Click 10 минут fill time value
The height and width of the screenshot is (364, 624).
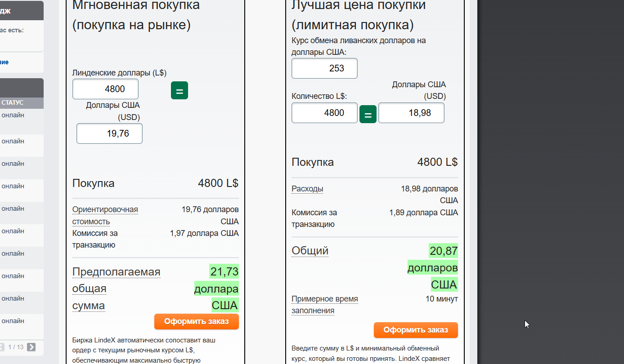click(x=442, y=299)
